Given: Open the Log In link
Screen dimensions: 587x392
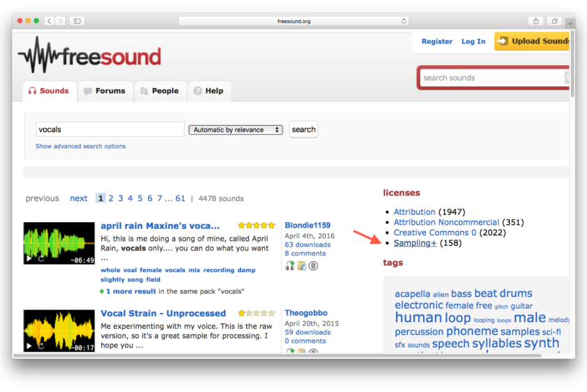Looking at the screenshot, I should tap(473, 42).
